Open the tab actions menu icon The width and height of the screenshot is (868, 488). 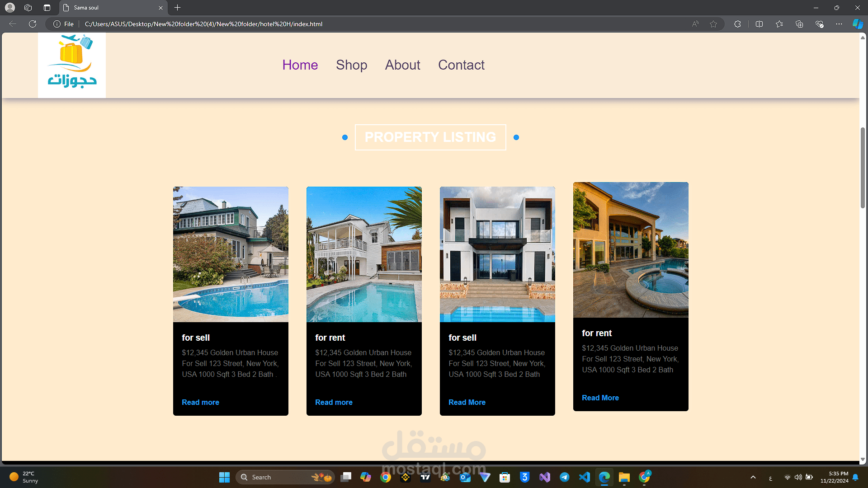(x=47, y=8)
